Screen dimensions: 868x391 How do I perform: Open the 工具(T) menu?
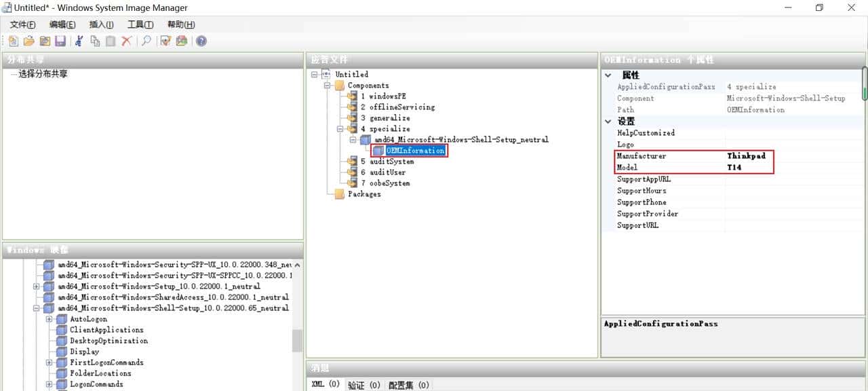[x=140, y=24]
